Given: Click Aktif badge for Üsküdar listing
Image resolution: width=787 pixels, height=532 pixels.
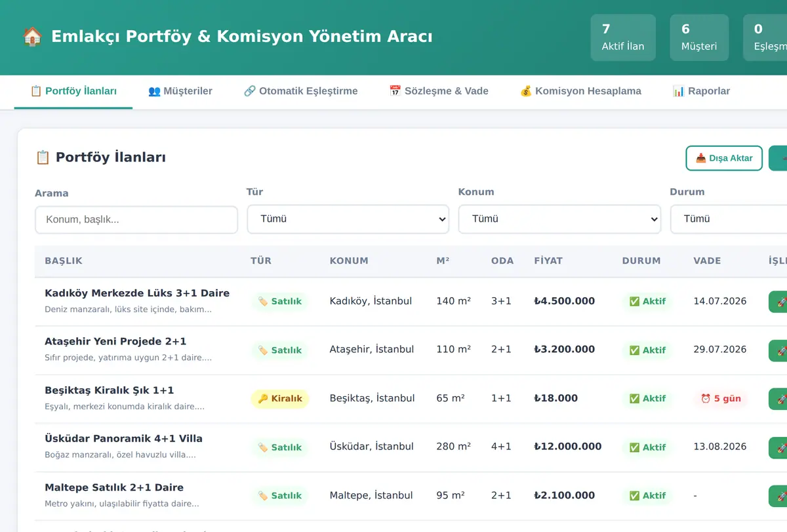Looking at the screenshot, I should [647, 447].
